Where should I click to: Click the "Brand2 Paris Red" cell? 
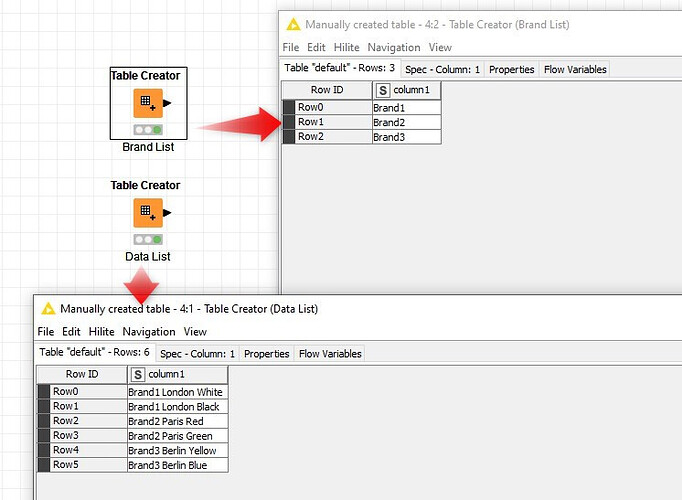tap(177, 421)
